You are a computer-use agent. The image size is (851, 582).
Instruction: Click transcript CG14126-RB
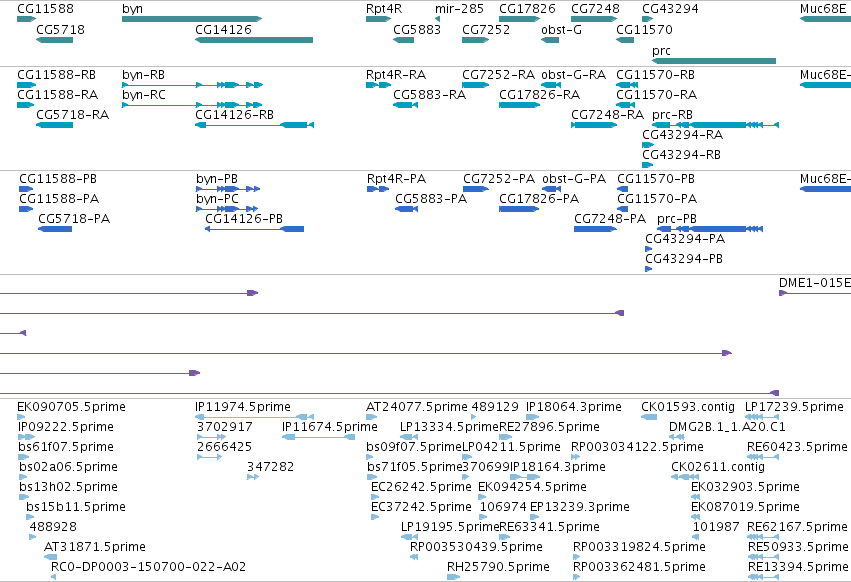255,125
